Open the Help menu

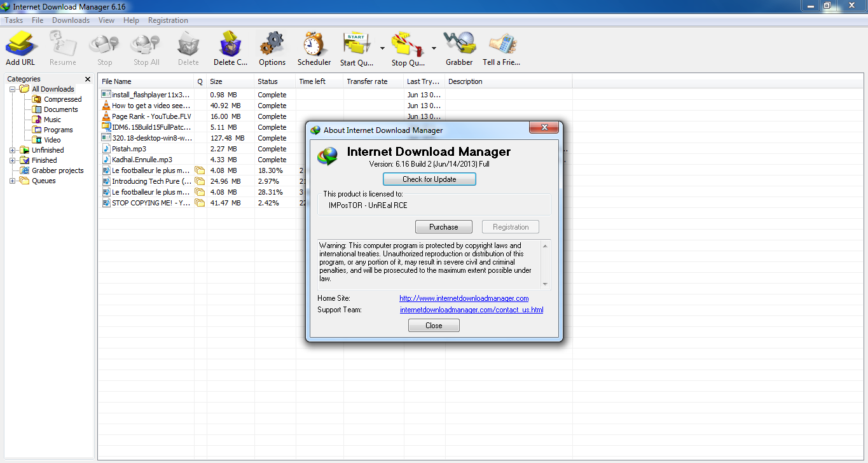click(132, 20)
